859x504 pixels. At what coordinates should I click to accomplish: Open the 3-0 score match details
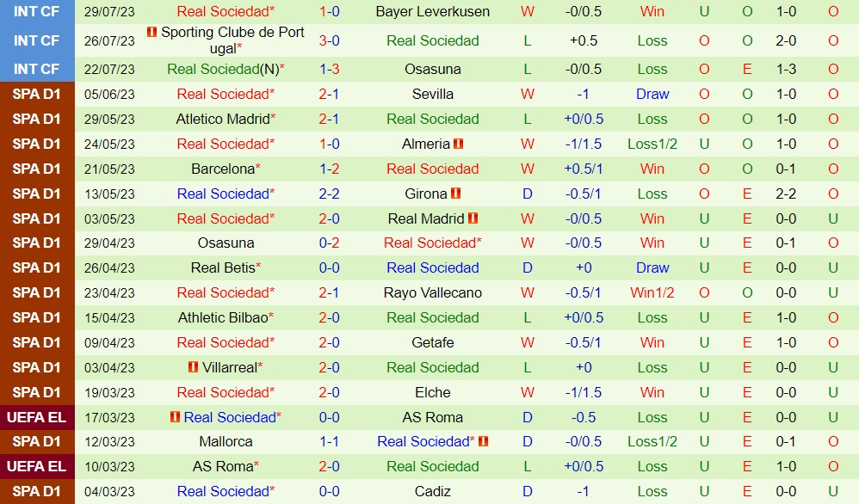(329, 40)
